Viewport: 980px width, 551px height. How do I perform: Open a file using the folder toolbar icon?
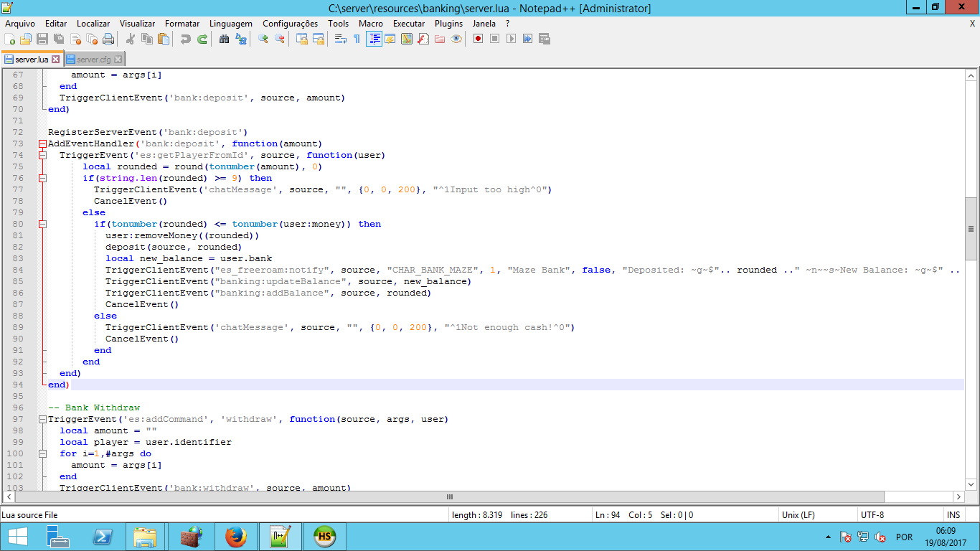click(26, 39)
